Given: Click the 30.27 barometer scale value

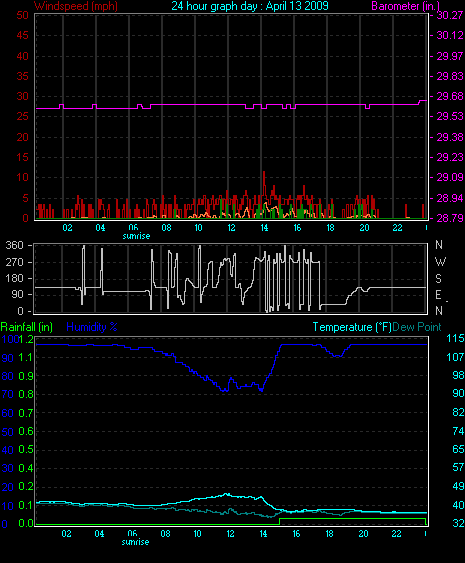Looking at the screenshot, I should click(x=450, y=15).
